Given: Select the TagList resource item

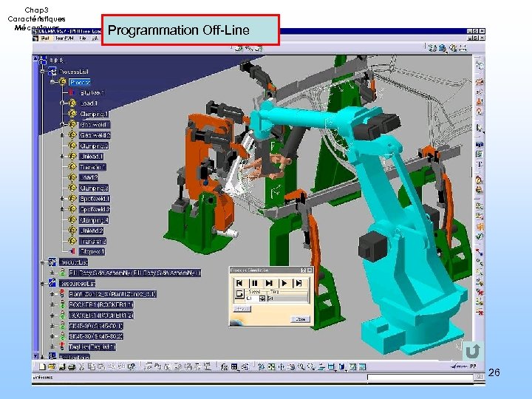Looking at the screenshot, I should [92, 347].
